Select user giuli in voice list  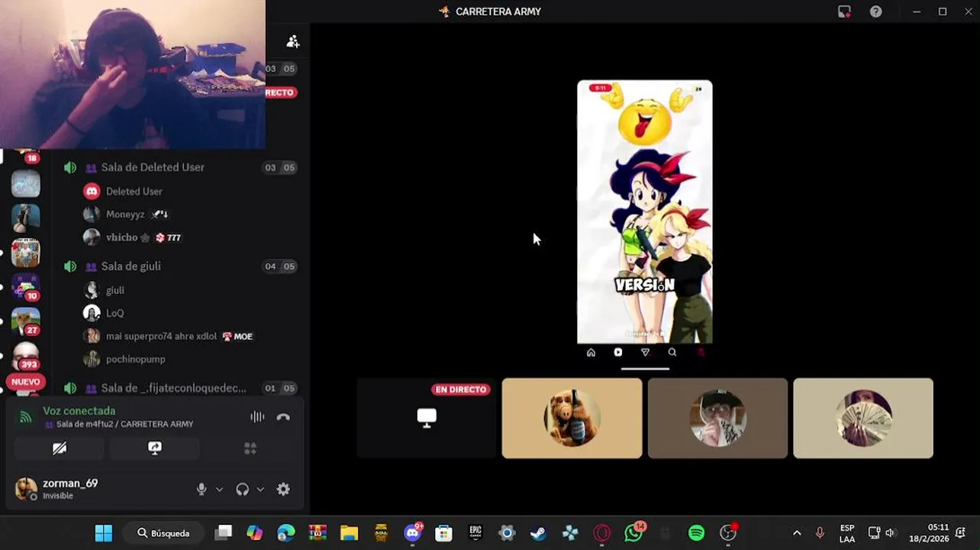click(x=115, y=290)
